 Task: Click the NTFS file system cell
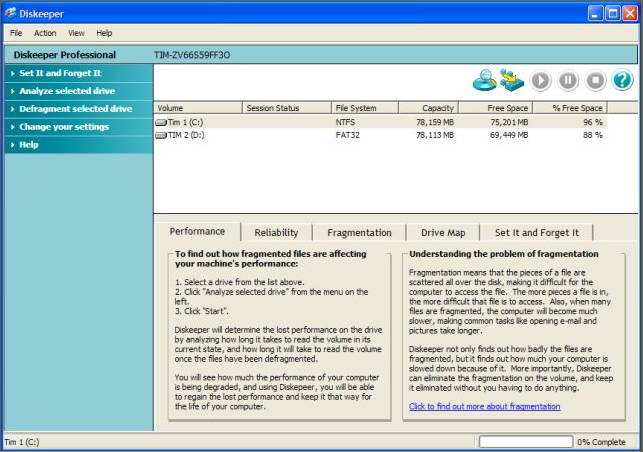tap(345, 122)
